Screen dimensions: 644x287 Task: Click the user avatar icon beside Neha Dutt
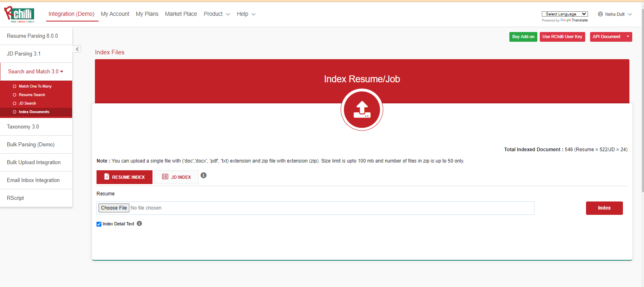pyautogui.click(x=600, y=14)
